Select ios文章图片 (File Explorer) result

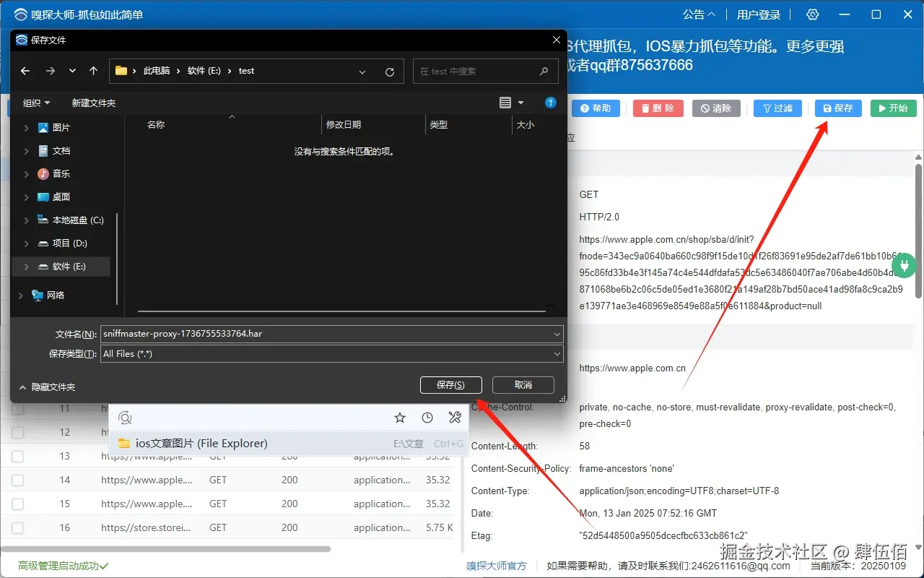click(x=289, y=443)
